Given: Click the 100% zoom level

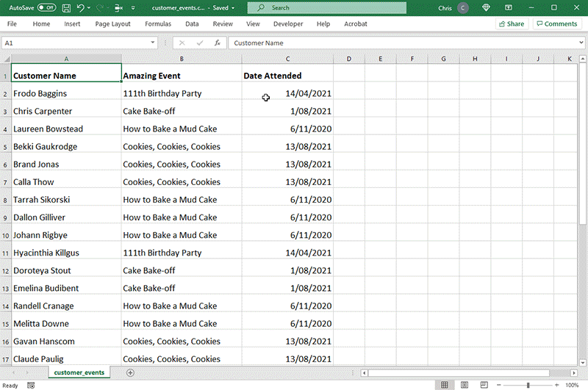Looking at the screenshot, I should (572, 385).
